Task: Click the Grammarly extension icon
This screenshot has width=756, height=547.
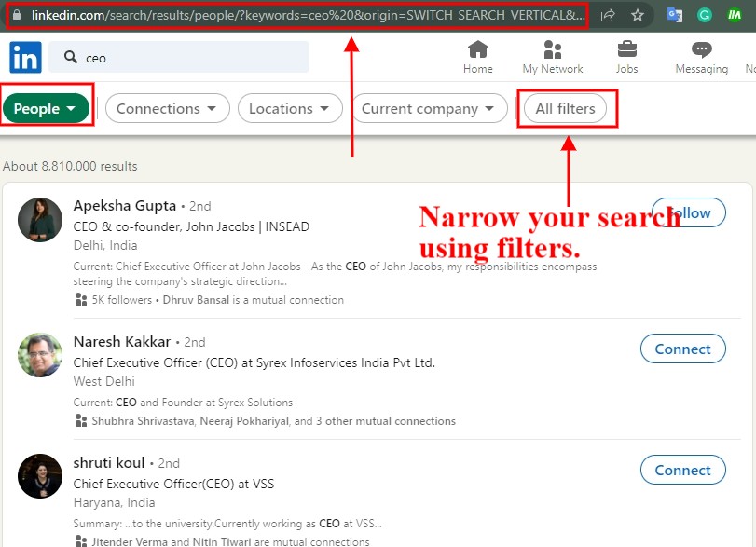Action: (x=704, y=15)
